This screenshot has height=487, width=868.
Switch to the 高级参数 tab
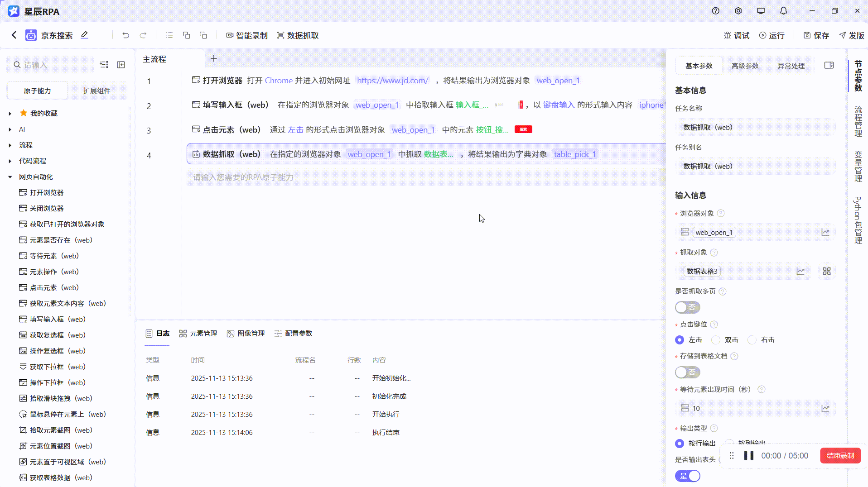click(x=744, y=65)
